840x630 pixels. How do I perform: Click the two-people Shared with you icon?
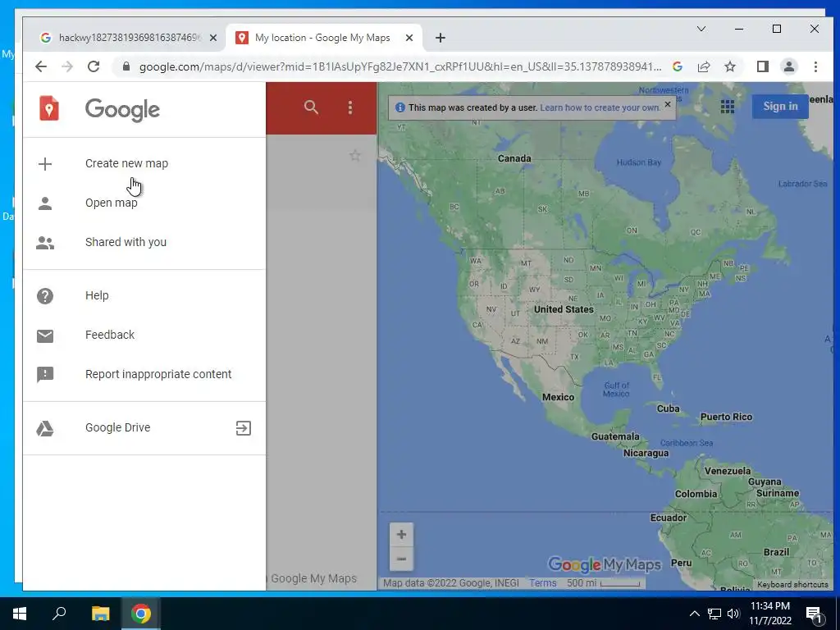45,243
